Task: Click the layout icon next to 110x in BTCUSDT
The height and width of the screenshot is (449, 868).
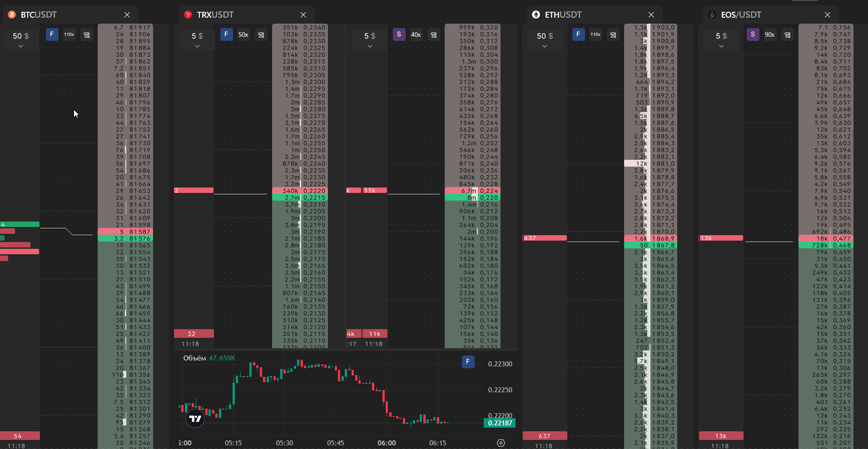Action: click(87, 35)
